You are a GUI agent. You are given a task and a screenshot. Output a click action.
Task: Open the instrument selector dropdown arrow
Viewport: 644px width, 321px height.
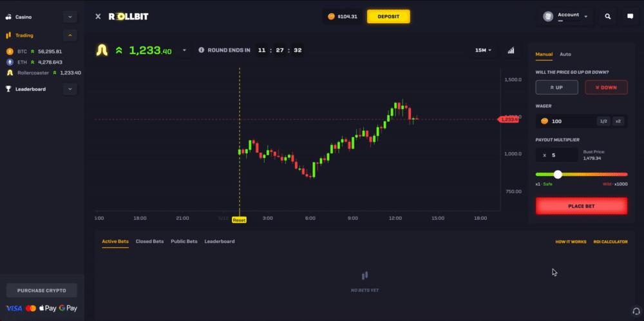(184, 50)
